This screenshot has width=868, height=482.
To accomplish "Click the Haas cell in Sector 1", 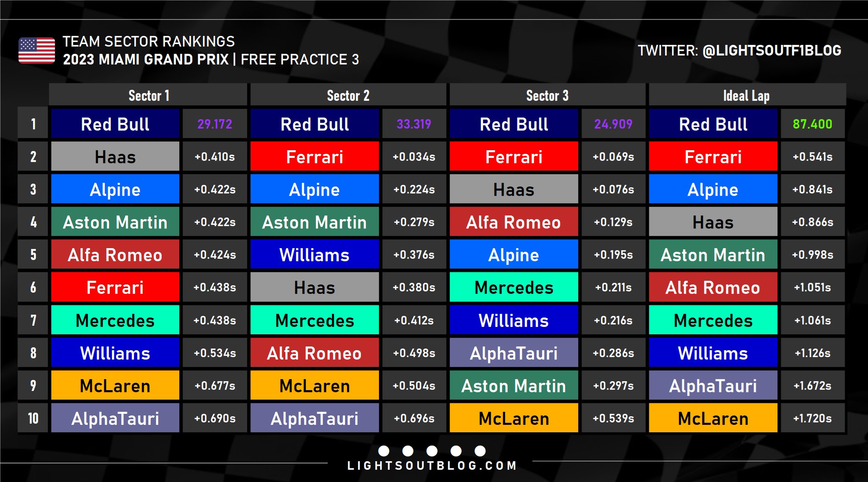I will pyautogui.click(x=115, y=157).
